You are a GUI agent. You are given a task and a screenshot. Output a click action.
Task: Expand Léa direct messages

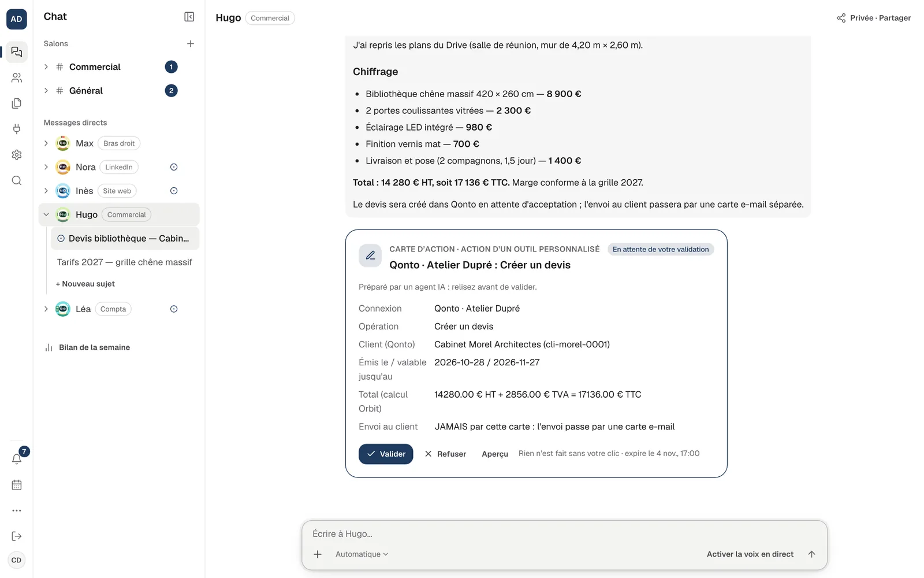tap(46, 309)
